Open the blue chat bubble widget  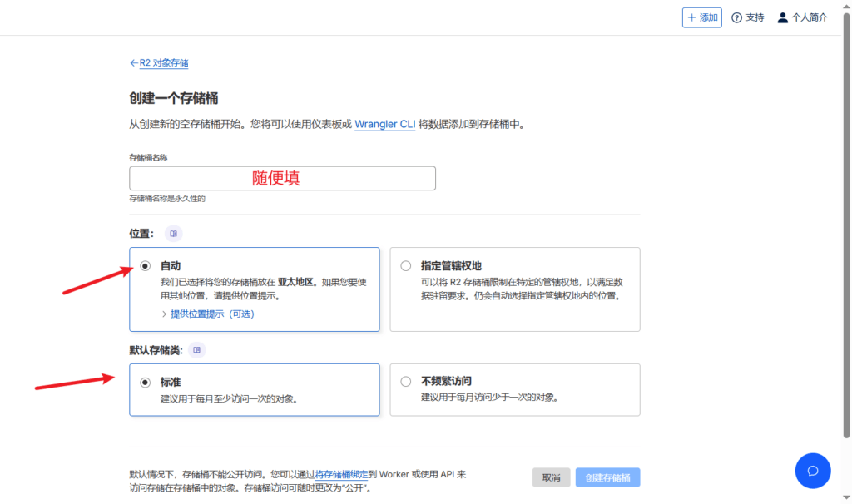813,471
